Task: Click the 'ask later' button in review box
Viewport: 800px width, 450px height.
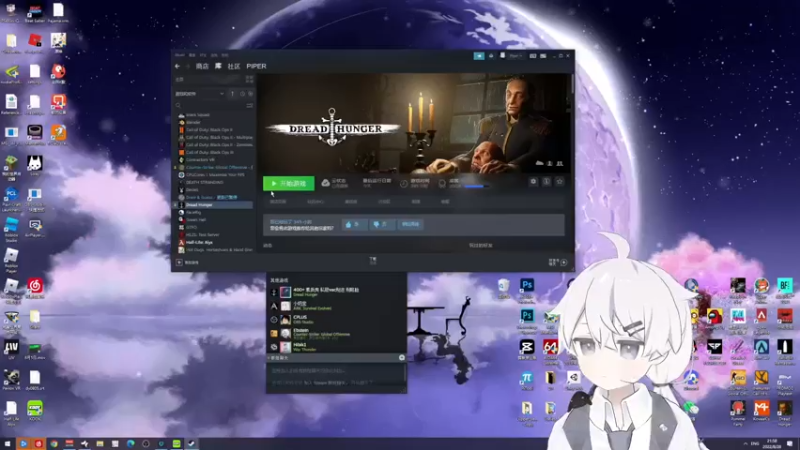Action: tap(410, 224)
